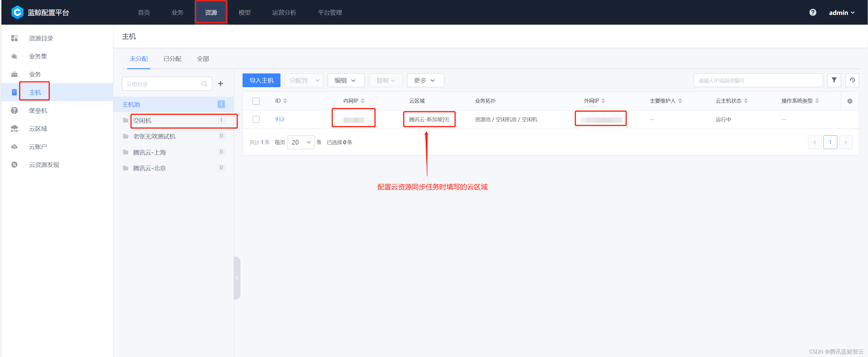Open the 业务 top nav menu
The height and width of the screenshot is (357, 868).
pos(177,12)
